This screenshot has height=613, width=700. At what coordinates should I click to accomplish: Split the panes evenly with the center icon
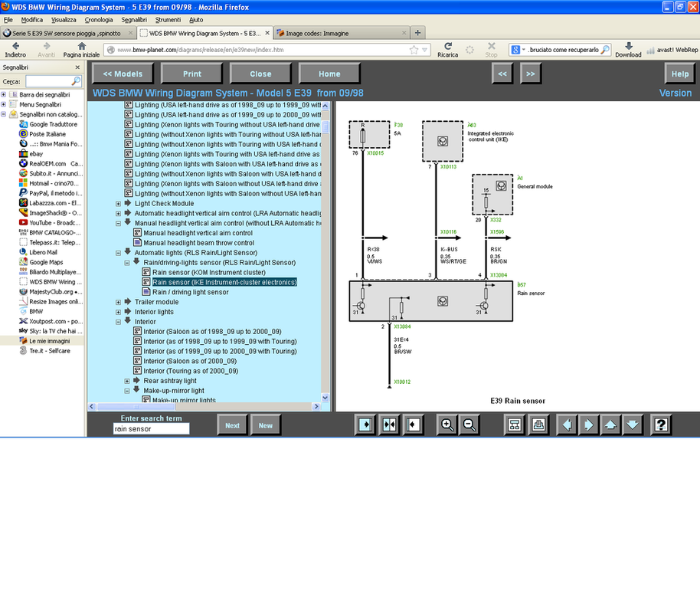tap(389, 425)
